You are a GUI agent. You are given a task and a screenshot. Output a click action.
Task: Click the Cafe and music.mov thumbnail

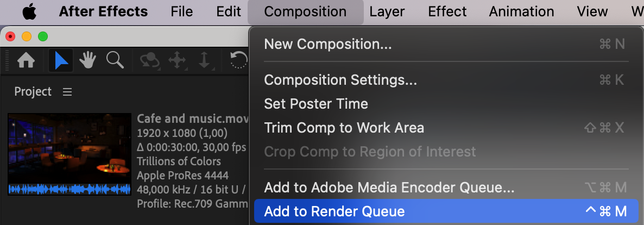click(x=70, y=154)
